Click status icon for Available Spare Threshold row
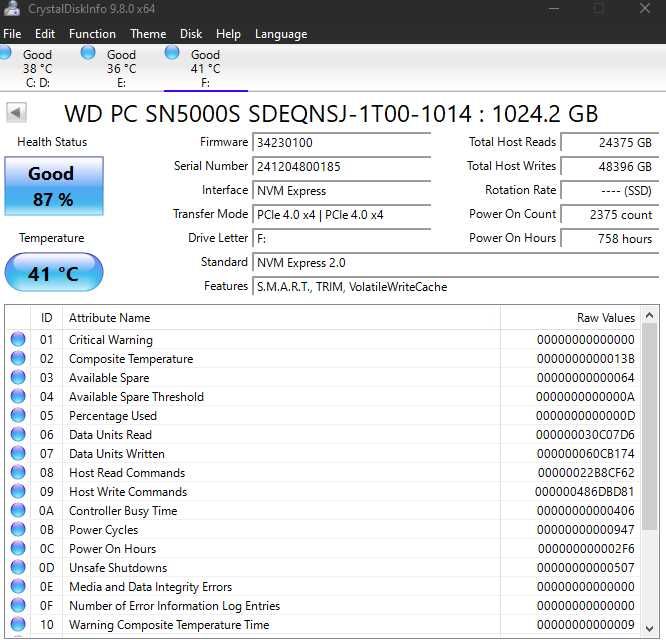The image size is (666, 640). [18, 396]
